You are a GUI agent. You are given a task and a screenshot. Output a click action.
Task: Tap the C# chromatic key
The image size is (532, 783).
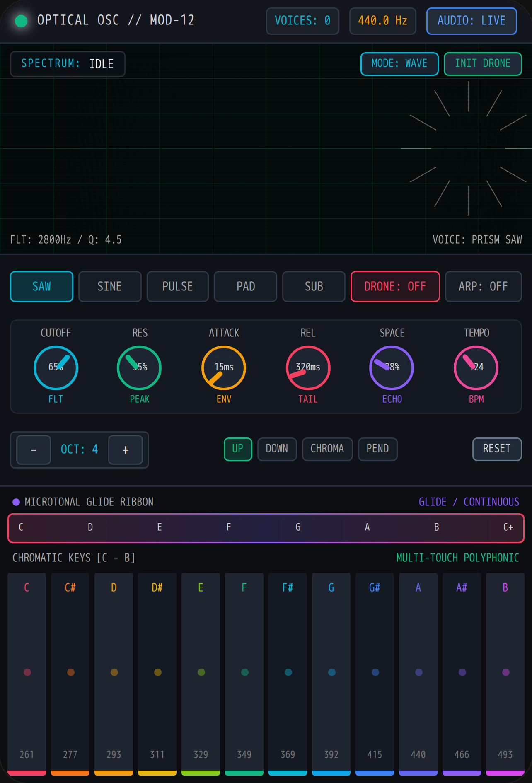tap(70, 674)
